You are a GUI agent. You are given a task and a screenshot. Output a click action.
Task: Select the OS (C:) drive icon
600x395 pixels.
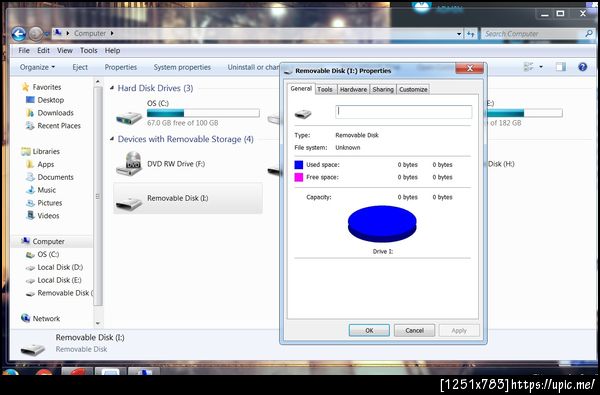[129, 117]
